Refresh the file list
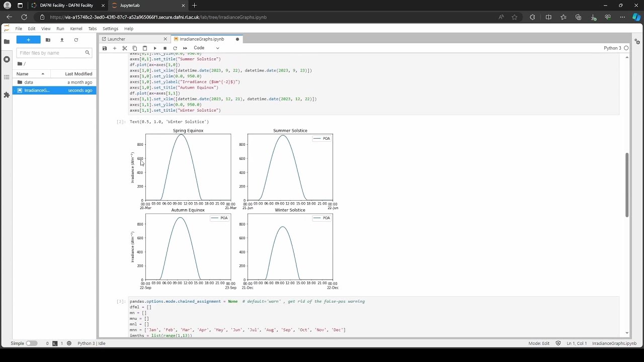This screenshot has height=362, width=644. 76,40
